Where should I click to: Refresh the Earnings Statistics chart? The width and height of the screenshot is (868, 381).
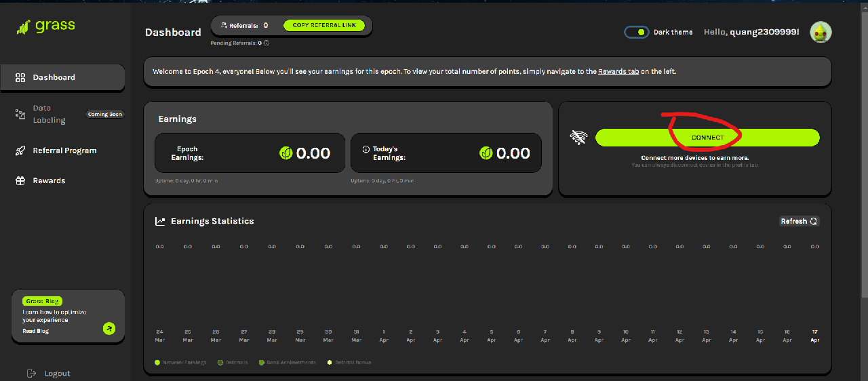point(800,221)
